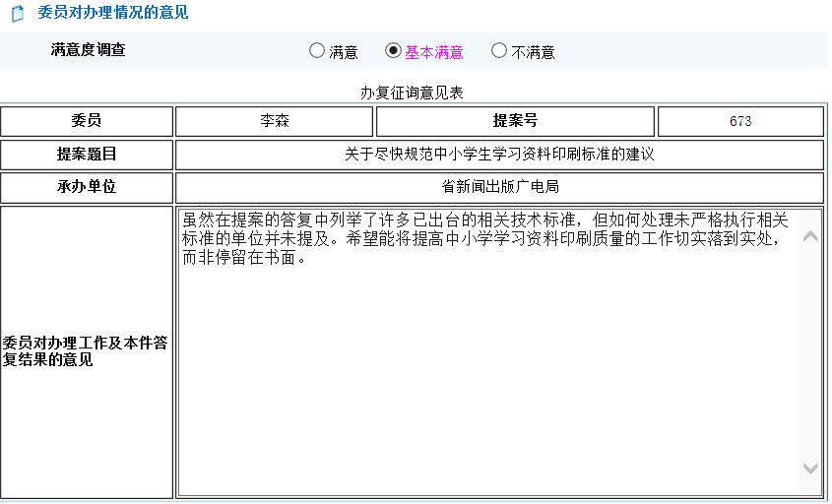Screen dimensions: 832x504
Task: Click the document icon beside the page title
Action: tap(17, 14)
